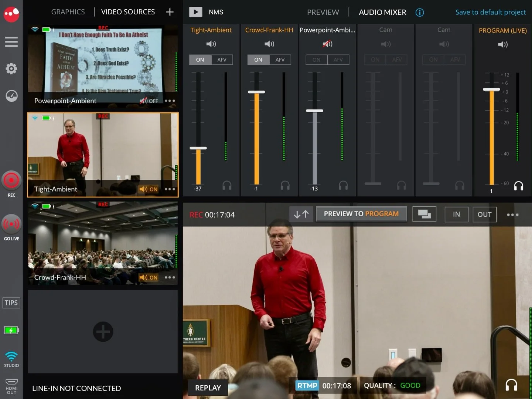
Task: Switch to the PREVIEW tab
Action: (323, 12)
